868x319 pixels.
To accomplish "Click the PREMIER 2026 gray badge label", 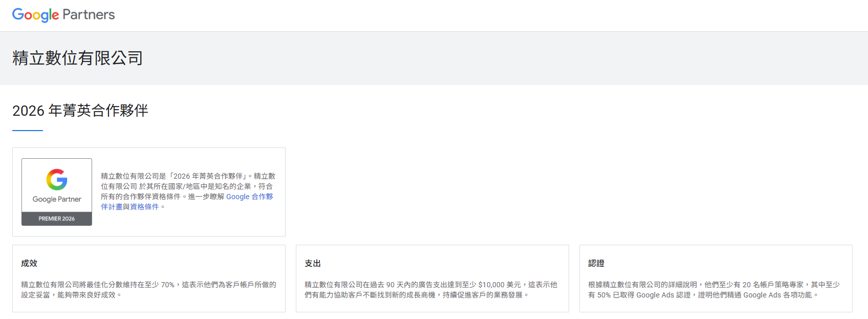I will pyautogui.click(x=57, y=219).
